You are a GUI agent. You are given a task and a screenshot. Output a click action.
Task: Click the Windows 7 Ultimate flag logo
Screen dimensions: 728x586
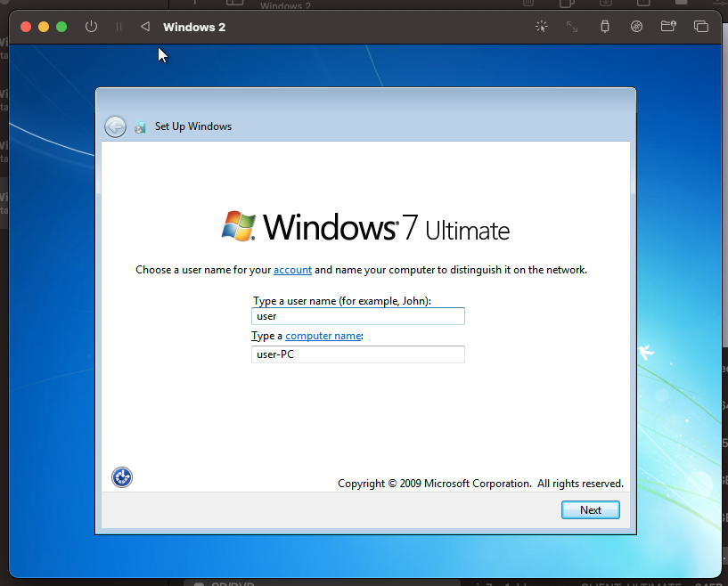point(239,226)
